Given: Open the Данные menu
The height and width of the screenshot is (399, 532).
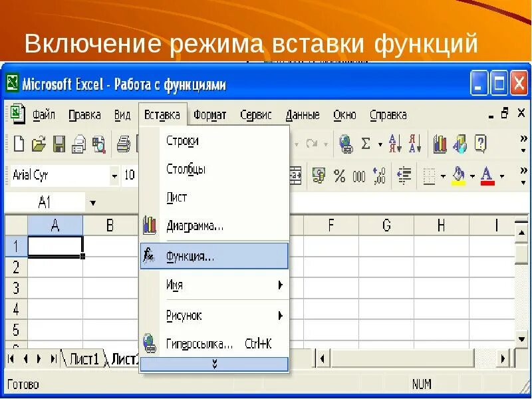Looking at the screenshot, I should coord(303,115).
